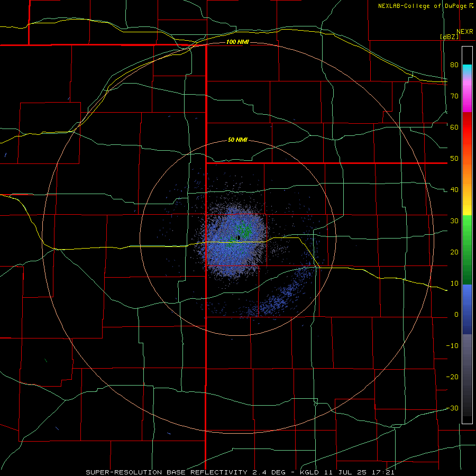476x476 pixels.
Task: Click the NEXR label above color scale
Action: [x=464, y=32]
